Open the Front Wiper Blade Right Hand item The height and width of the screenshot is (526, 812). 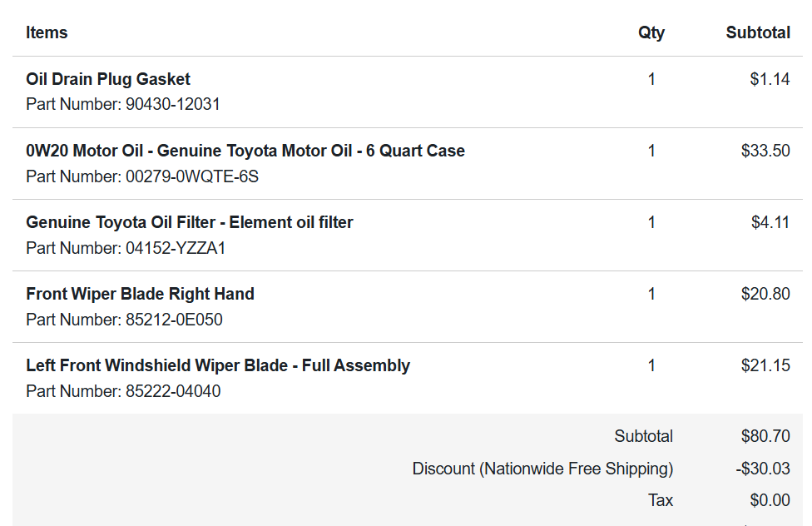(140, 294)
